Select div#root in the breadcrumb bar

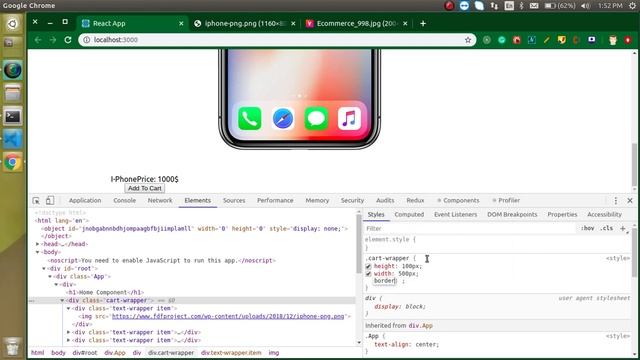[85, 353]
